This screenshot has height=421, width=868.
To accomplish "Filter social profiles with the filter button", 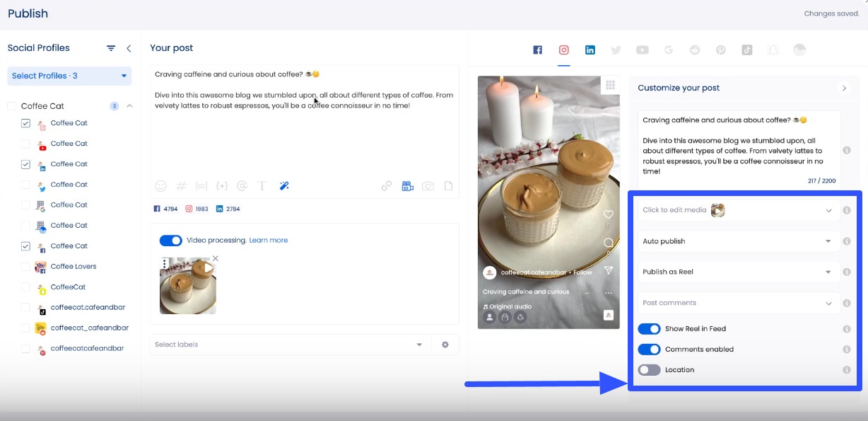I will (x=111, y=48).
